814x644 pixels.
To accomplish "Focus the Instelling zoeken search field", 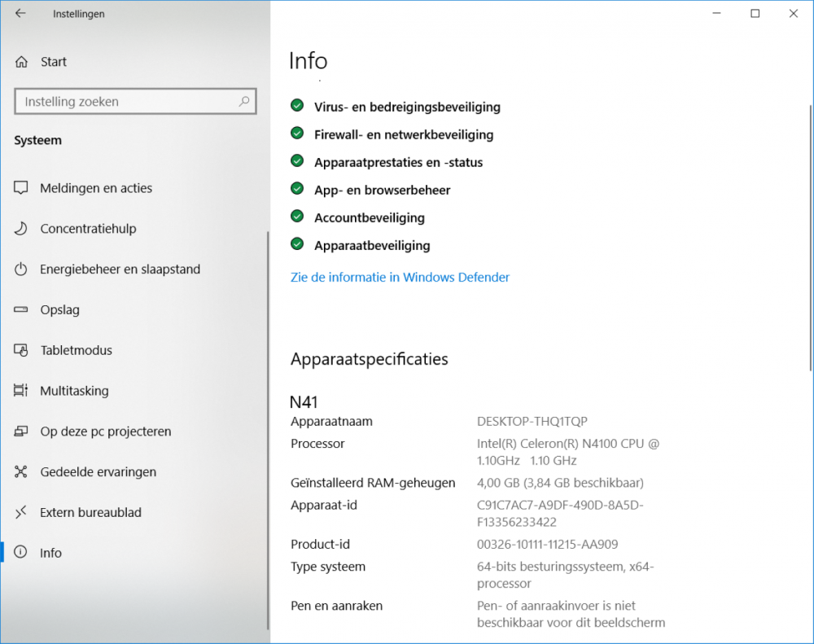I will 126,102.
